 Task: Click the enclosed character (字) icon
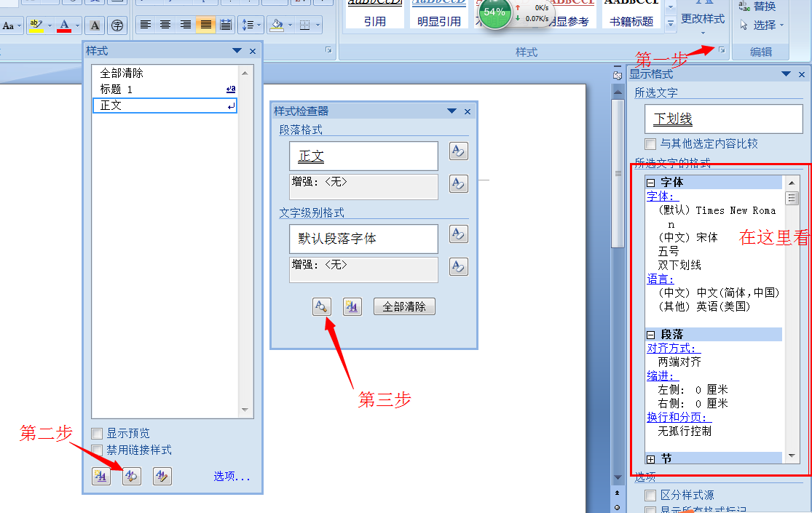point(117,25)
